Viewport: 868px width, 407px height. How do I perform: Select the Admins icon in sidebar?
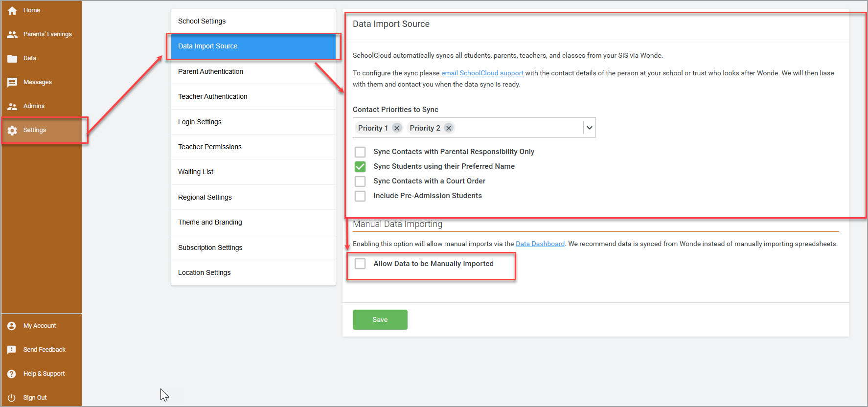click(12, 106)
